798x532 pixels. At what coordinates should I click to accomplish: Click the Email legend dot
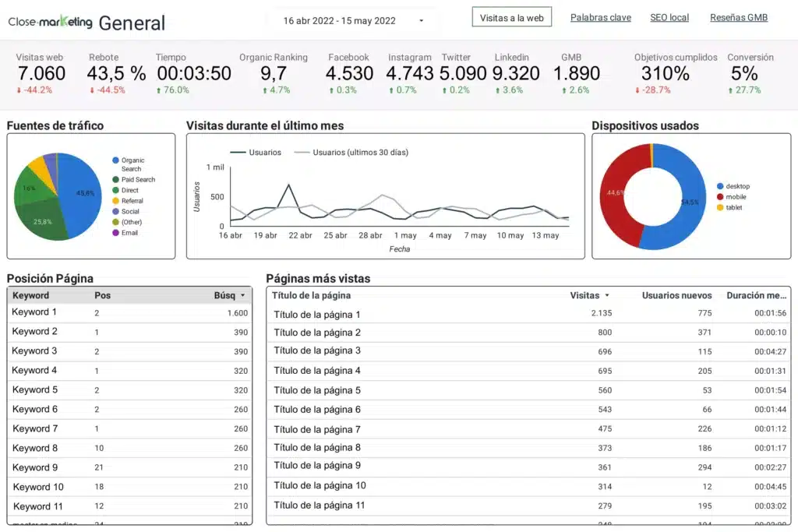pos(115,233)
